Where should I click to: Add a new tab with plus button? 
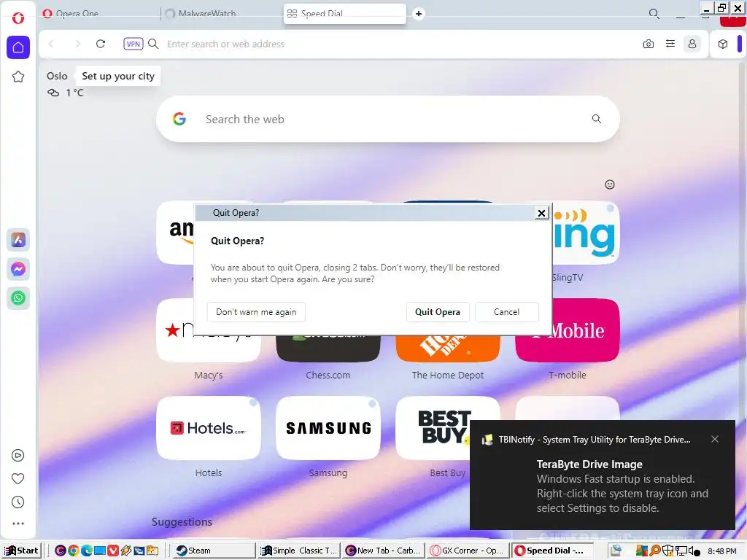click(x=418, y=14)
